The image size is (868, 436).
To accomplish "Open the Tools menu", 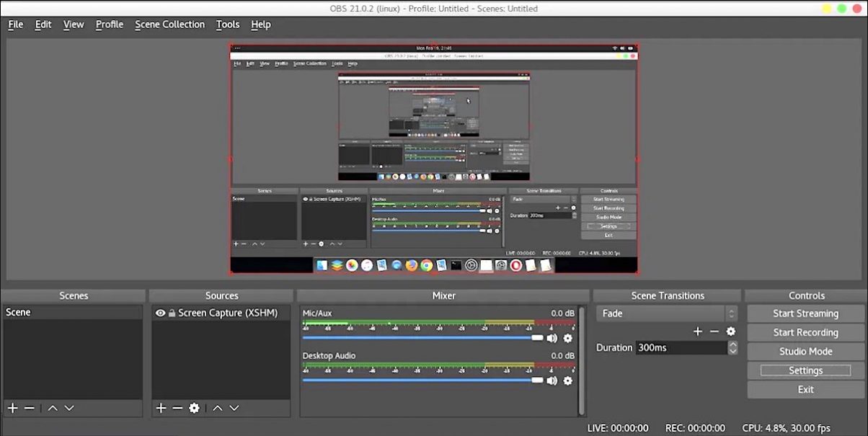I will [228, 25].
